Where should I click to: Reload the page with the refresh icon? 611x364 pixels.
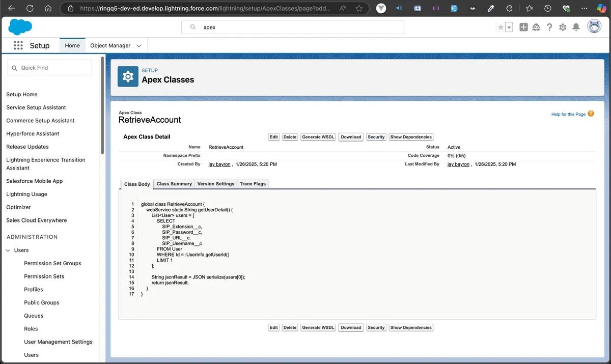point(30,9)
